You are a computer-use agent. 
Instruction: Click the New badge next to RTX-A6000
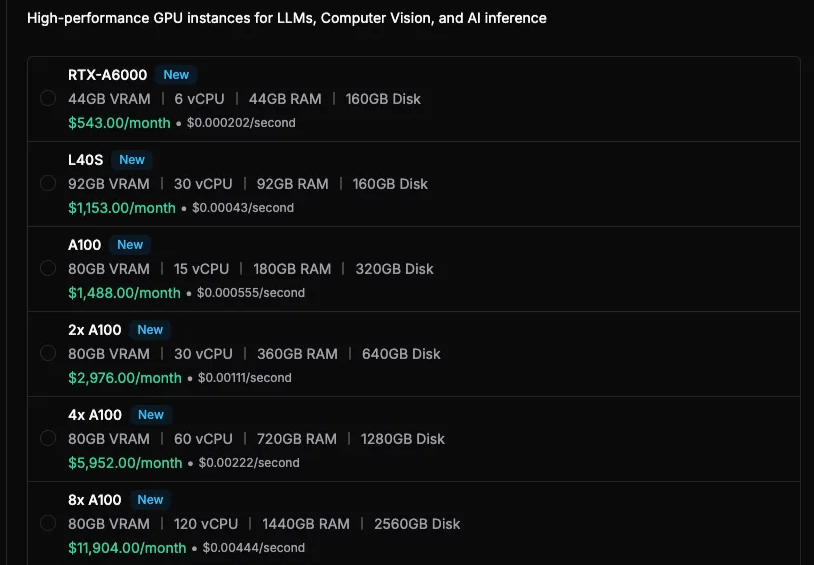176,75
